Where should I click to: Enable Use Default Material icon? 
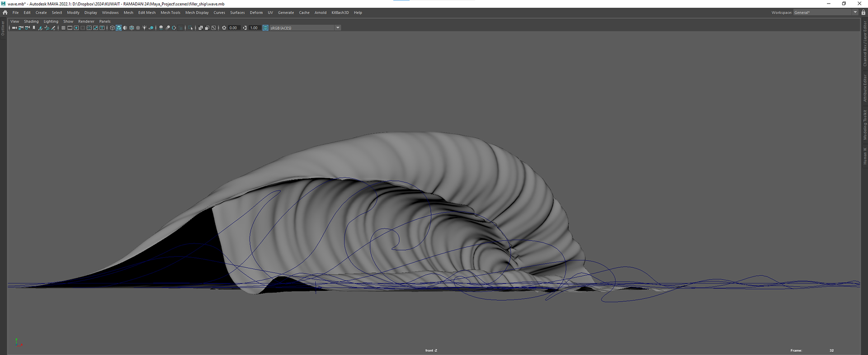pos(125,28)
